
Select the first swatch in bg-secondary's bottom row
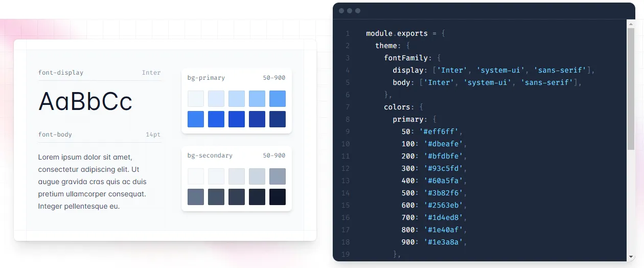196,197
